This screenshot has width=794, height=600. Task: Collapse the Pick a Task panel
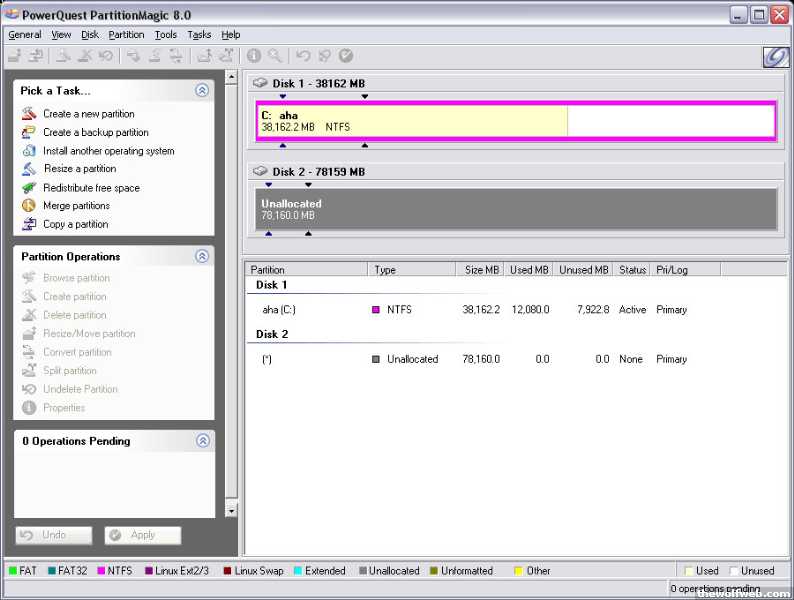coord(202,90)
